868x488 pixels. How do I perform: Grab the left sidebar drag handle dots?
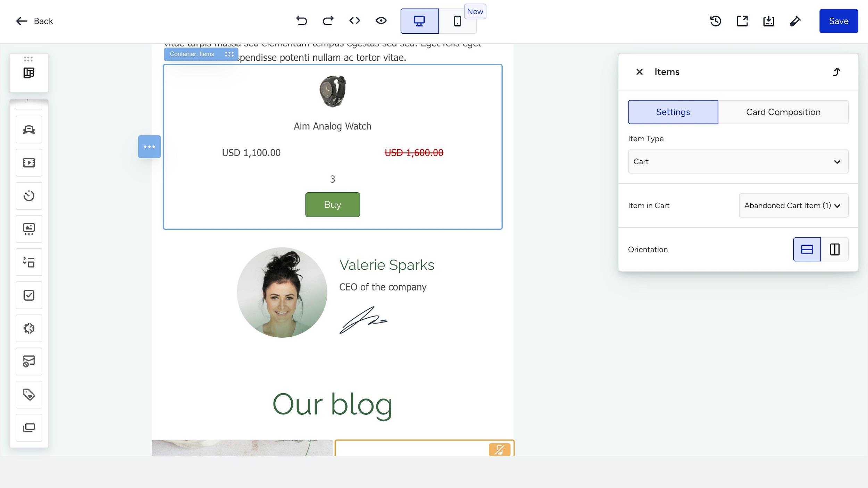pyautogui.click(x=28, y=59)
